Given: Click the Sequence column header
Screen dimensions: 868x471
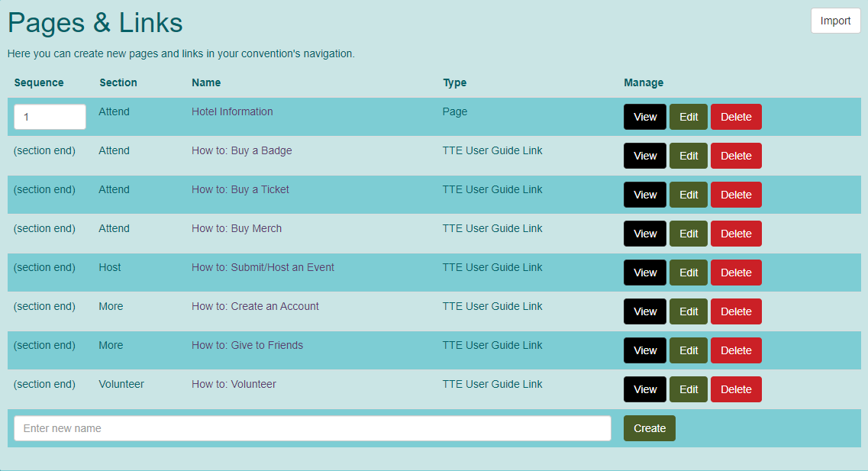Looking at the screenshot, I should (x=39, y=82).
